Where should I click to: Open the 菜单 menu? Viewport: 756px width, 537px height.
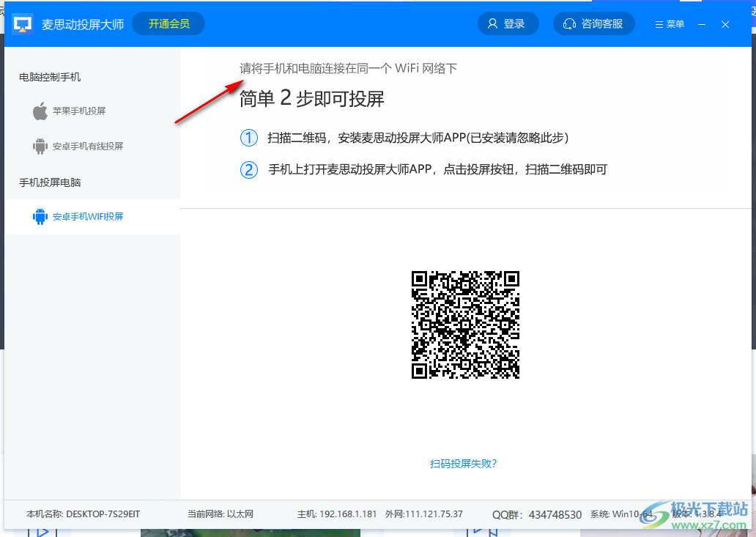670,24
